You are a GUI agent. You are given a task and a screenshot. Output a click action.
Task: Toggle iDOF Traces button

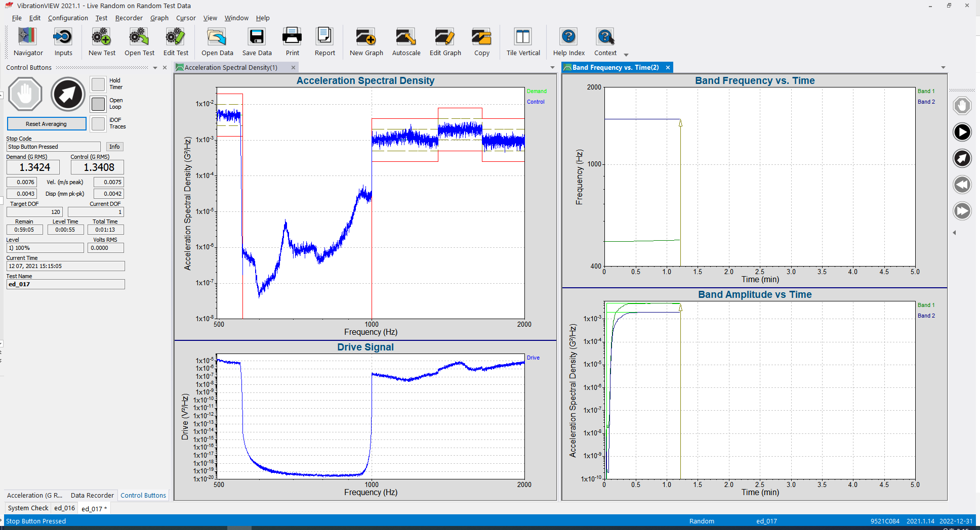coord(98,123)
